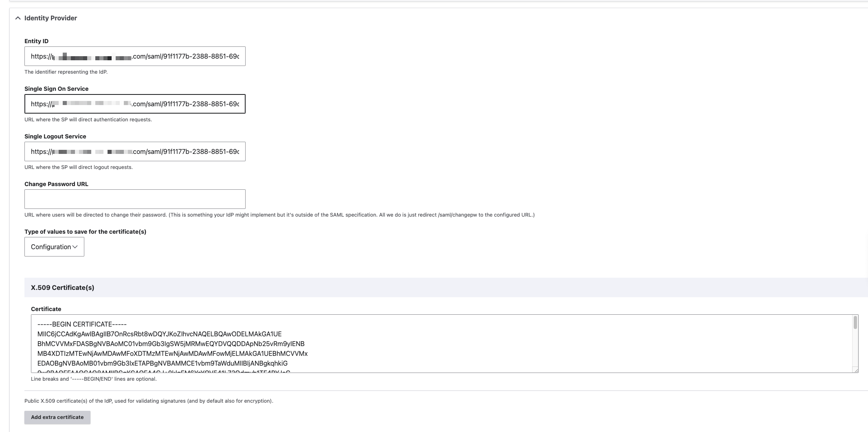This screenshot has height=432, width=868.
Task: Click the empty Change Password URL field
Action: pos(135,199)
